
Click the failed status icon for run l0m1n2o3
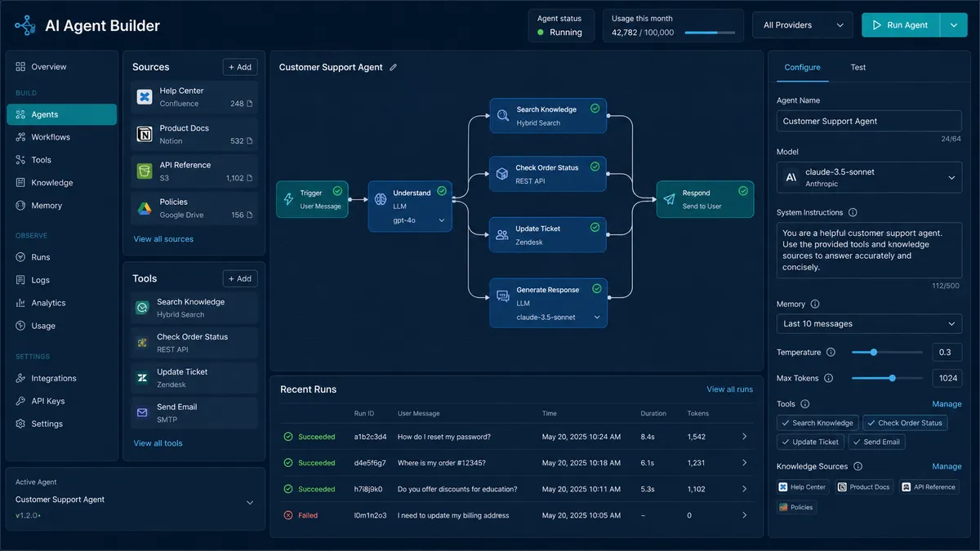pos(288,515)
